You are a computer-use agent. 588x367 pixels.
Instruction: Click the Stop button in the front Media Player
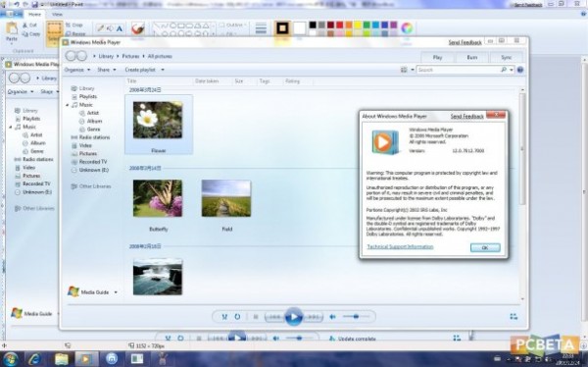(256, 317)
